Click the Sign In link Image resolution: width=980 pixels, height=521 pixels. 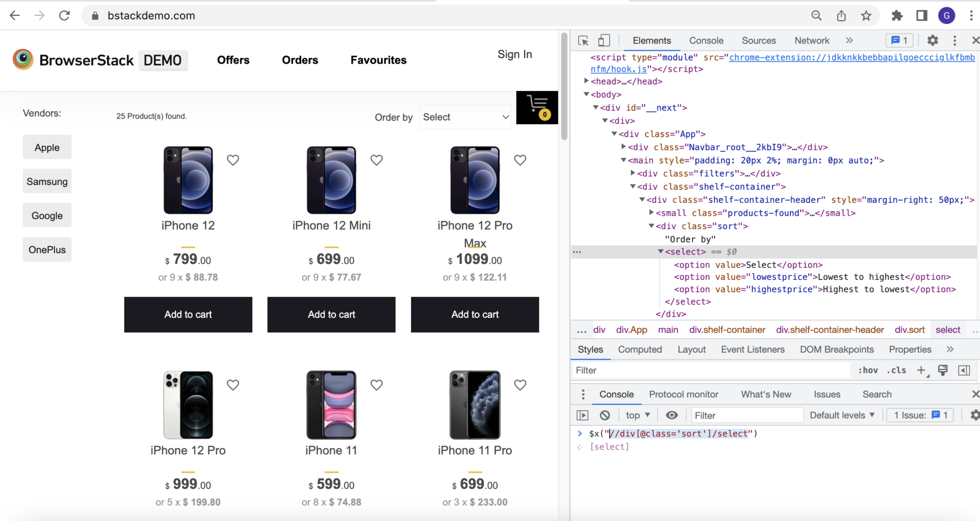(514, 55)
